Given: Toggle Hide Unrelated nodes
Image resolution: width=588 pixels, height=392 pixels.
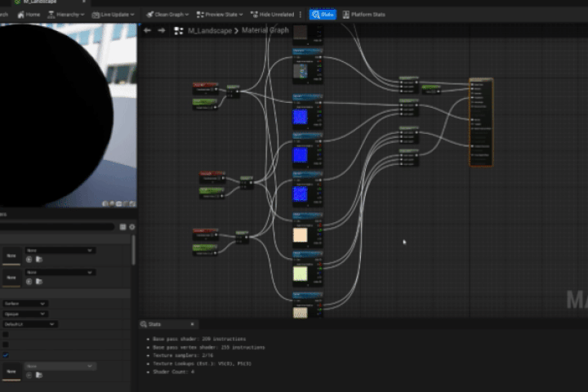Looking at the screenshot, I should (272, 15).
